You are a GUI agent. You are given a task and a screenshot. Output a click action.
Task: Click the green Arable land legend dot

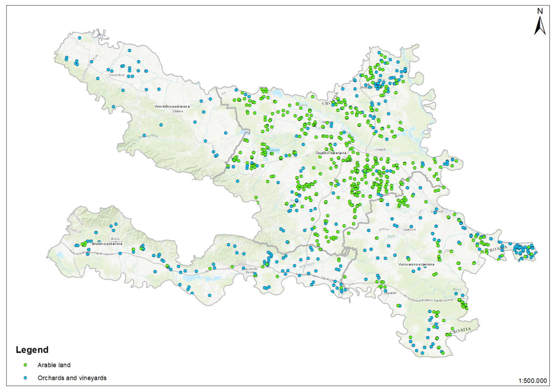[26, 365]
